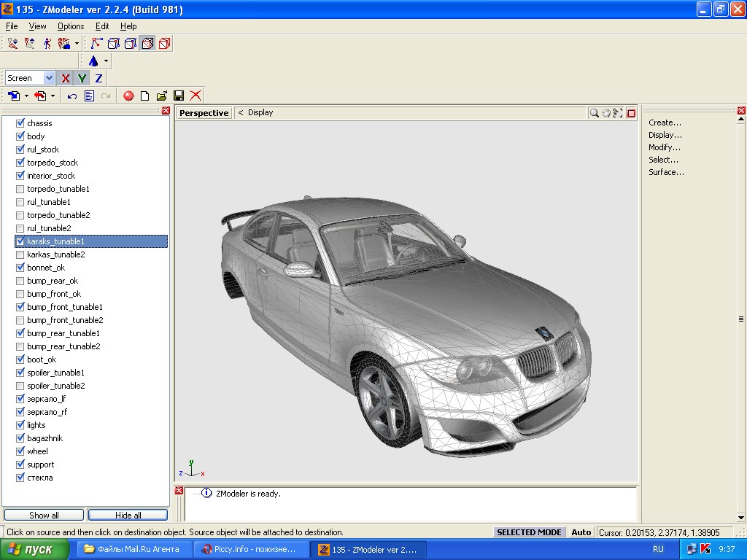The width and height of the screenshot is (747, 560).
Task: Expand the Import dropdown arrow
Action: tap(26, 96)
